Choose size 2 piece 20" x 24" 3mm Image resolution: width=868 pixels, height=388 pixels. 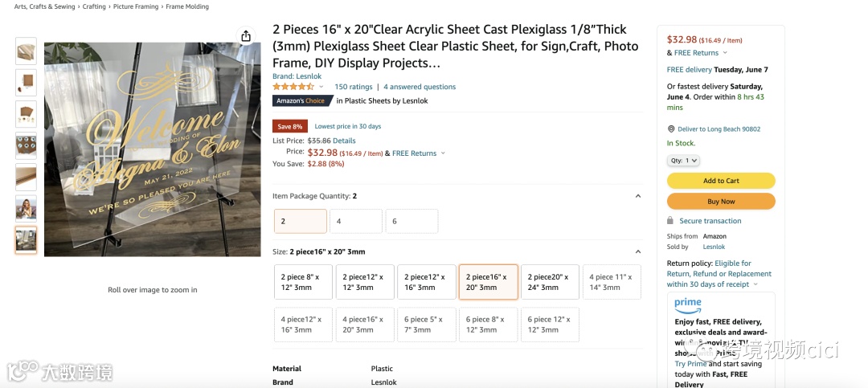click(550, 282)
